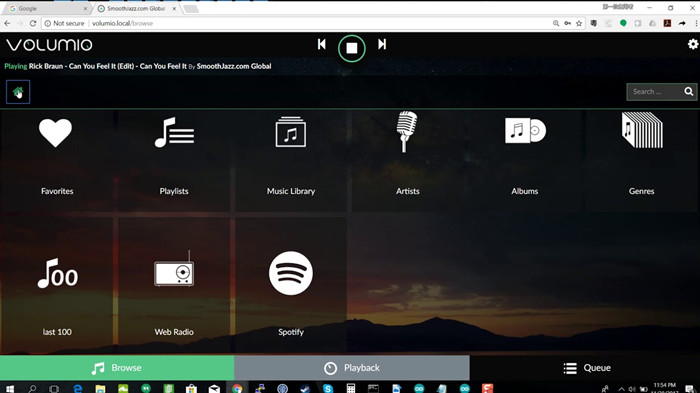Browse Artists via the microphone icon

[407, 132]
